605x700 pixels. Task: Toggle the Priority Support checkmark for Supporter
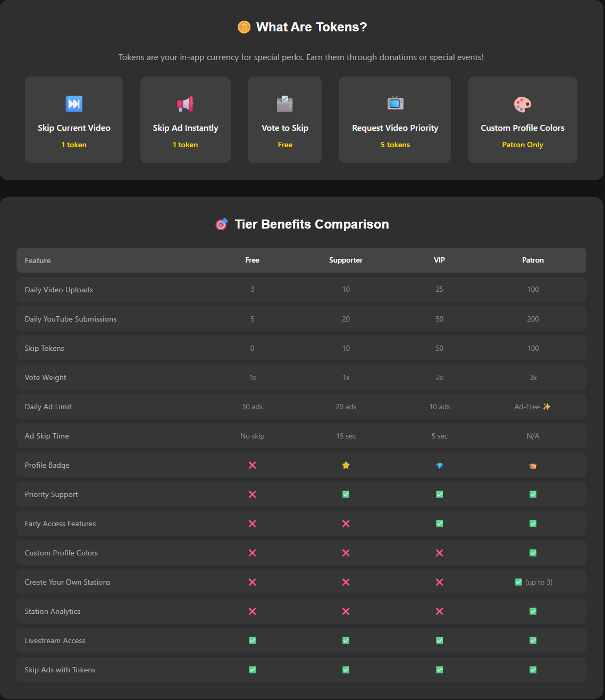(x=346, y=494)
